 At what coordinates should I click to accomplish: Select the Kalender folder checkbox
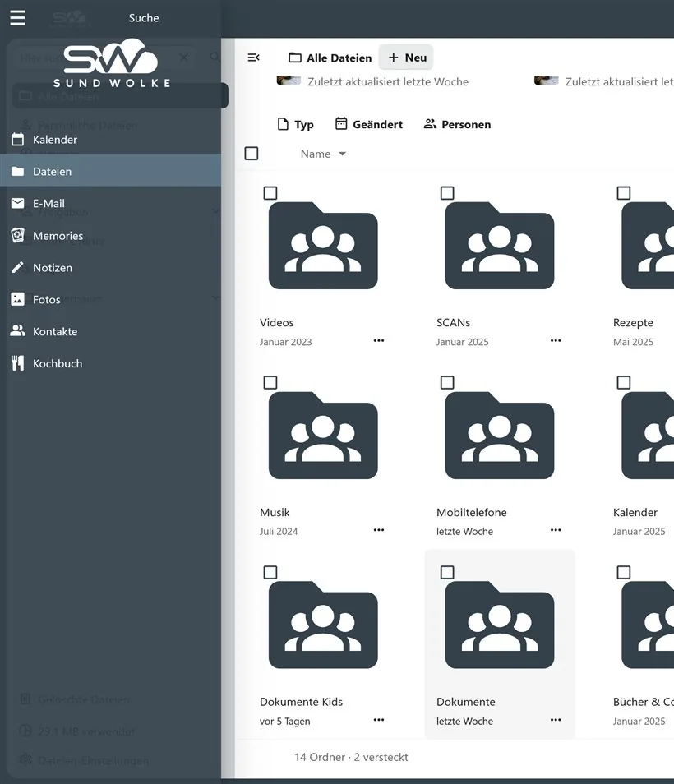point(624,382)
